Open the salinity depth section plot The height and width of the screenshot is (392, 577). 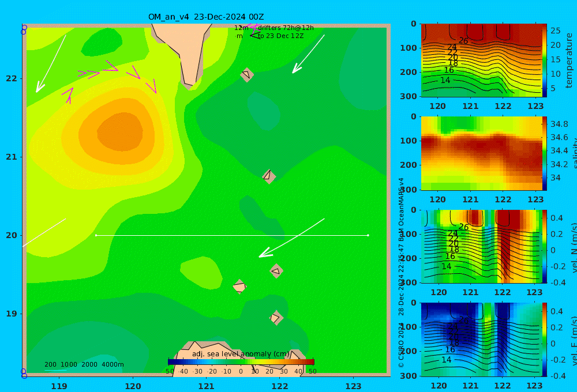[482, 153]
